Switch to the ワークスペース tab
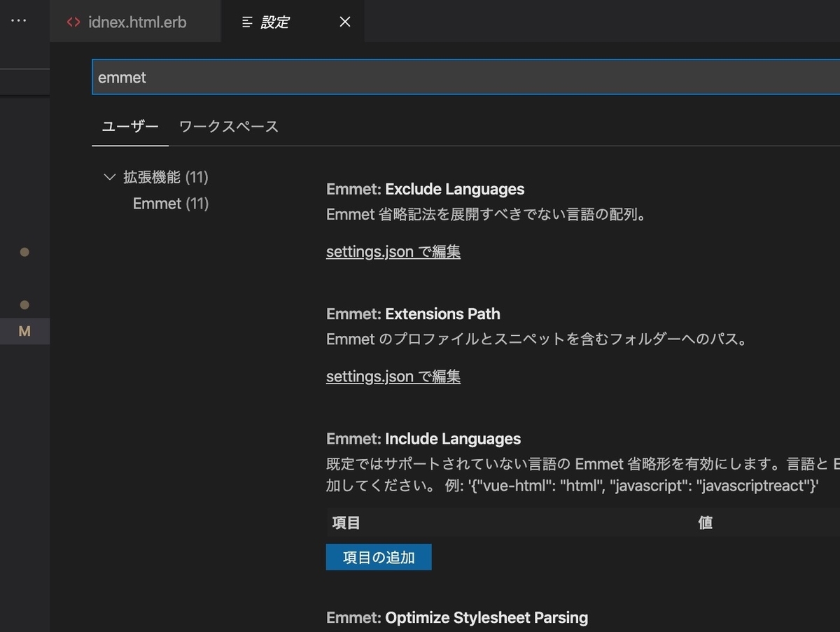 tap(228, 127)
